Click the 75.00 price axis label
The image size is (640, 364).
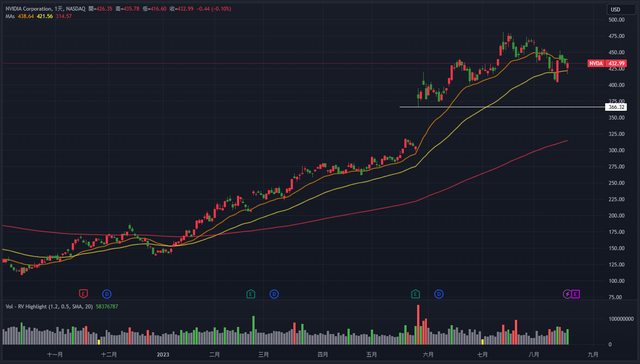coord(615,297)
